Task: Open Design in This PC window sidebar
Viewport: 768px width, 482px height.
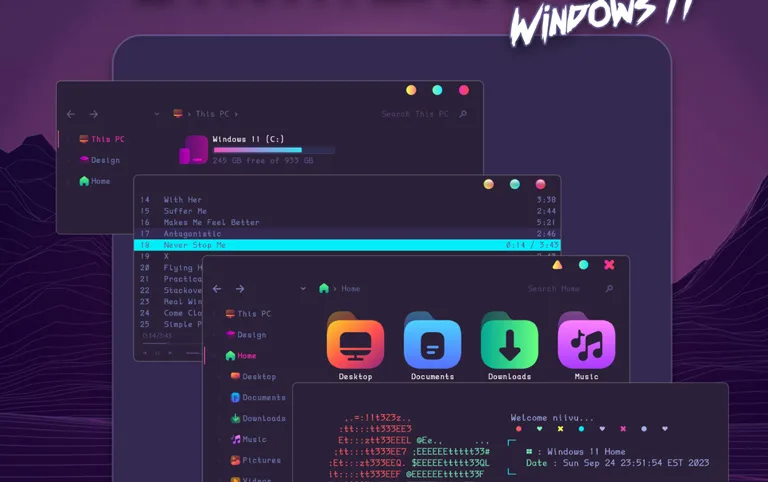Action: [100, 160]
